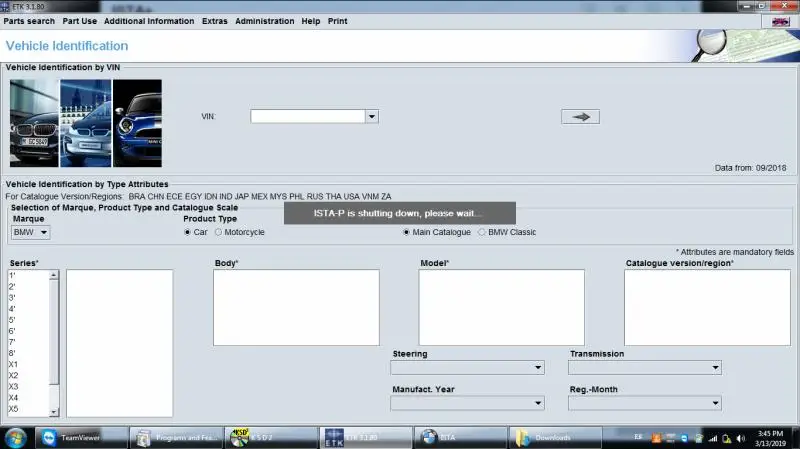Click the Series list scroll up arrow

54,275
